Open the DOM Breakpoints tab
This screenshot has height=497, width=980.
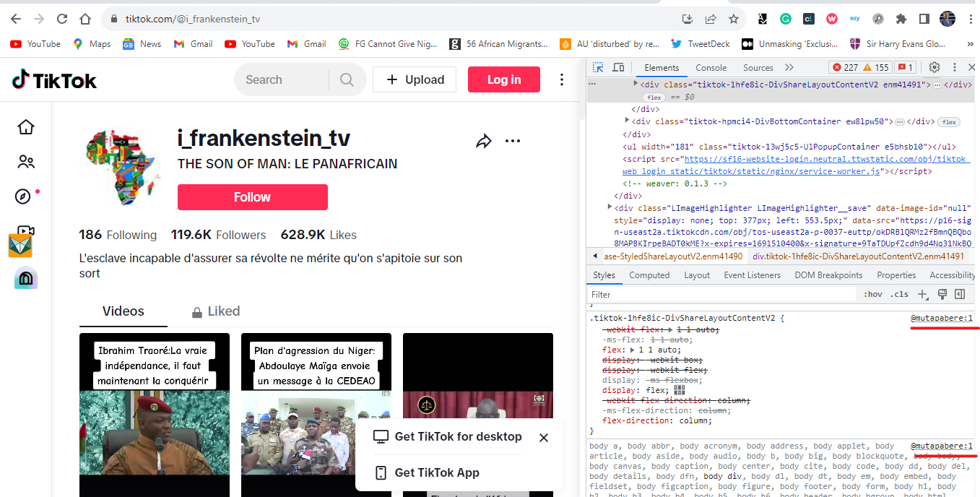(828, 275)
